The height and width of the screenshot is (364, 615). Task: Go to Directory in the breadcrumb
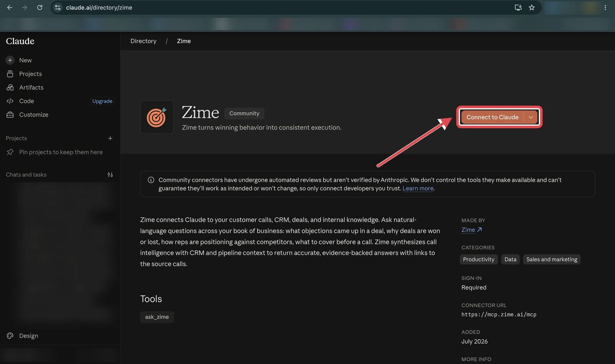coord(143,41)
